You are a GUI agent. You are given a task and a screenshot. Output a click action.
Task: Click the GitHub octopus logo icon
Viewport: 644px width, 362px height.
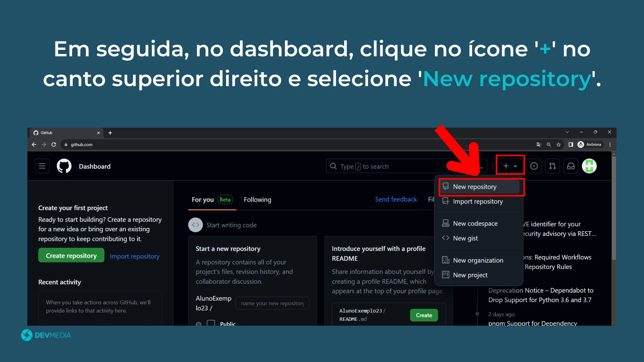(63, 166)
